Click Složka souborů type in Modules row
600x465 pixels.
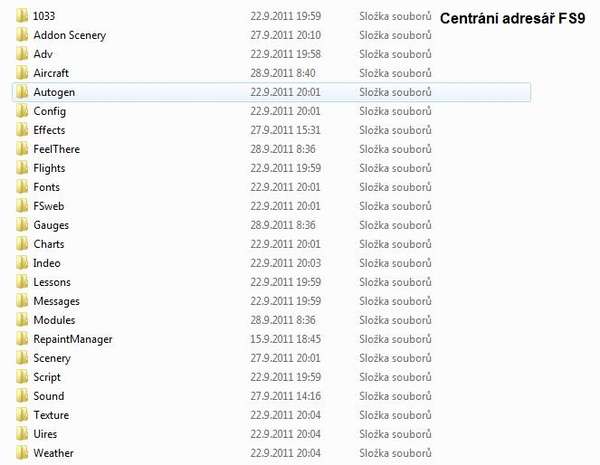pos(395,320)
